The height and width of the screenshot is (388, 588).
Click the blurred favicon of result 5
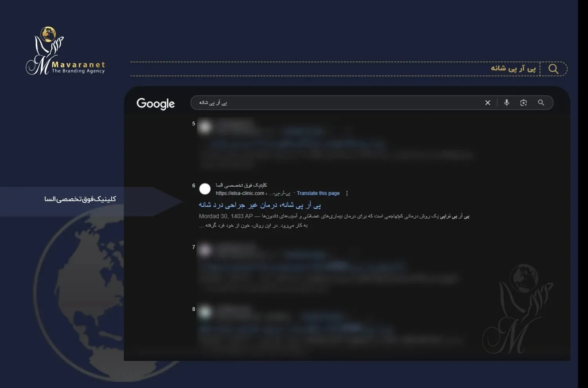point(205,127)
